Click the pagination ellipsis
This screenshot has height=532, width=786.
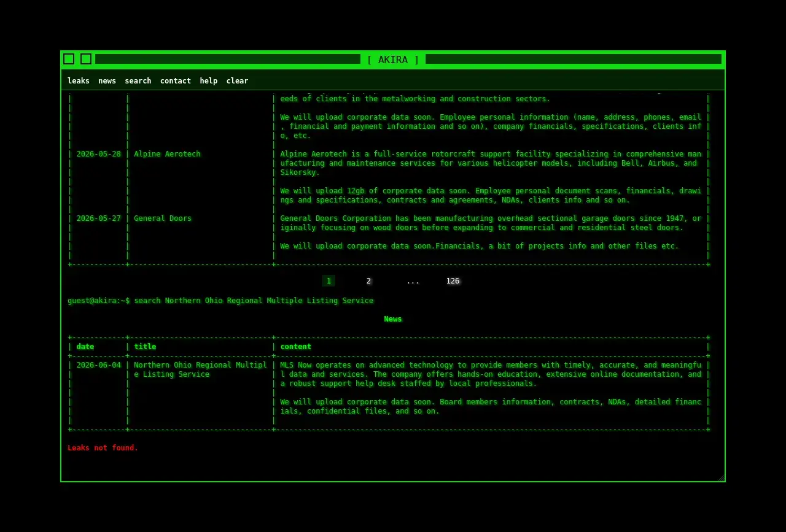point(413,281)
